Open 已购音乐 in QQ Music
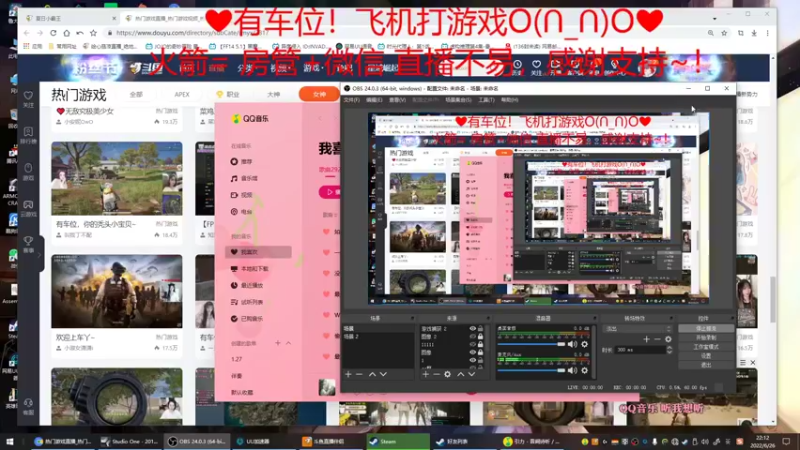This screenshot has height=450, width=800. pos(247,319)
